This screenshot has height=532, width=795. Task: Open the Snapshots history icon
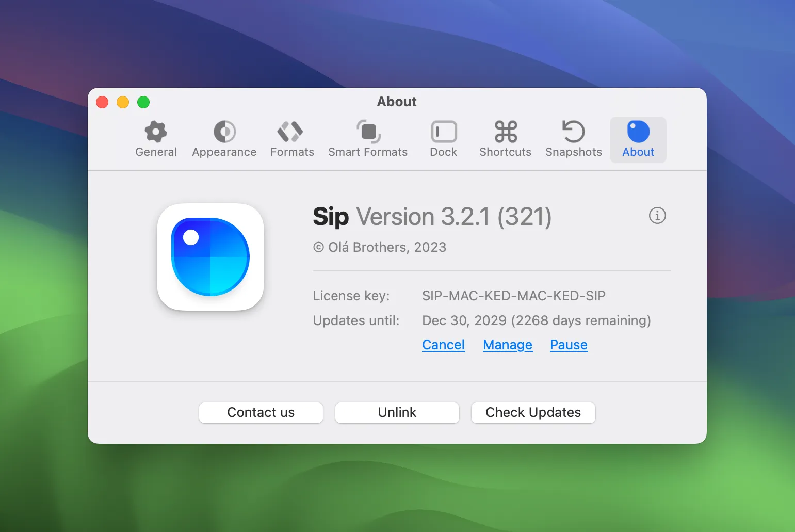573,132
